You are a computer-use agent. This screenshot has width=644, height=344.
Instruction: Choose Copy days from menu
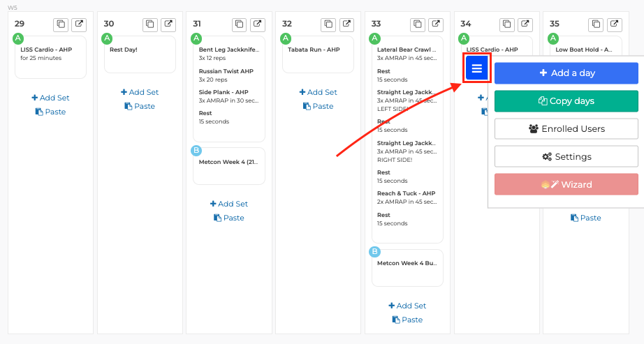tap(566, 101)
